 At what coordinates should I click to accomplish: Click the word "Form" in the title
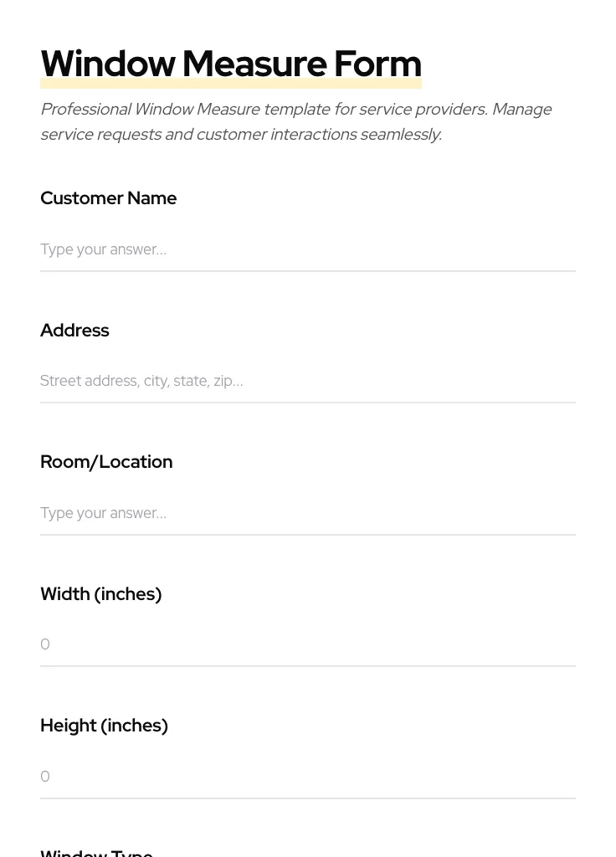tap(377, 64)
